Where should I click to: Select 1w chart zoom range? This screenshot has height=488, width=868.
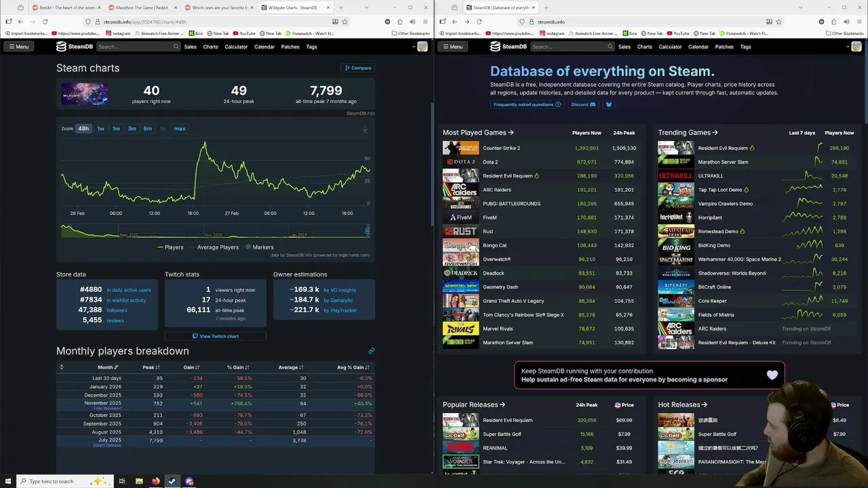click(x=100, y=129)
